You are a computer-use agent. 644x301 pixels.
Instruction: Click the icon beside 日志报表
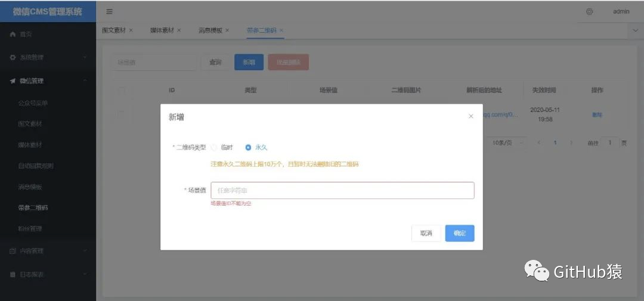[13, 274]
